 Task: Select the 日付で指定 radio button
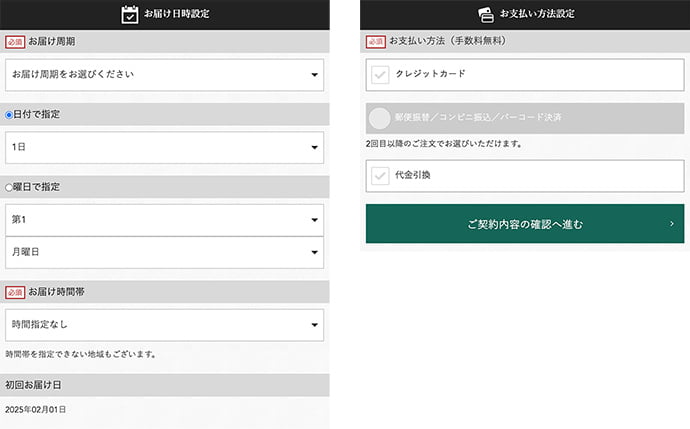pyautogui.click(x=9, y=115)
